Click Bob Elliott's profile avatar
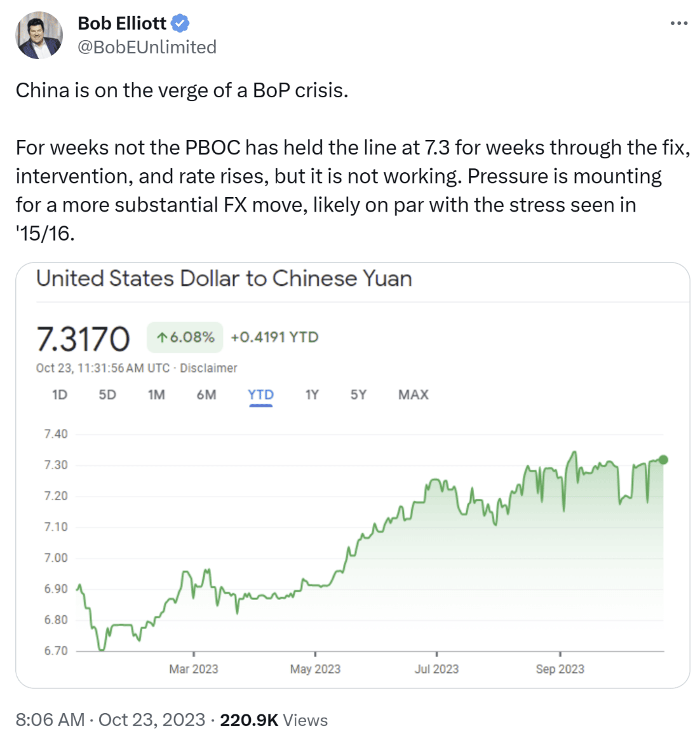700x736 pixels. (39, 36)
